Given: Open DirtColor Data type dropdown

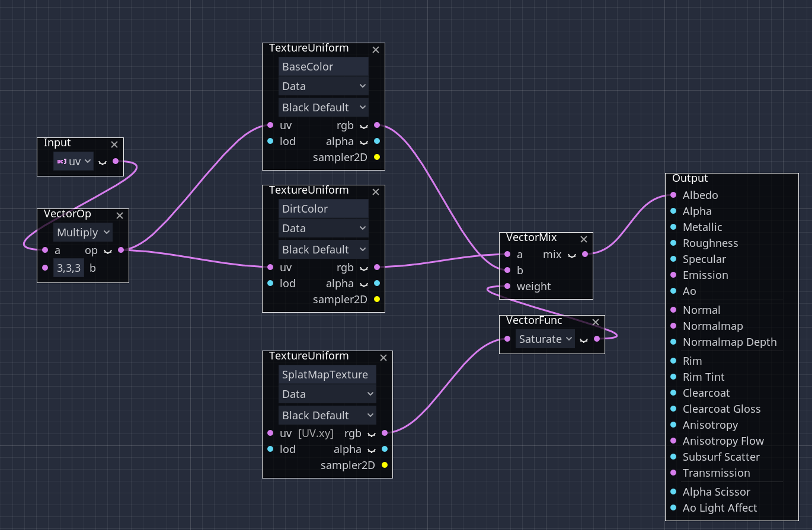Looking at the screenshot, I should tap(324, 229).
